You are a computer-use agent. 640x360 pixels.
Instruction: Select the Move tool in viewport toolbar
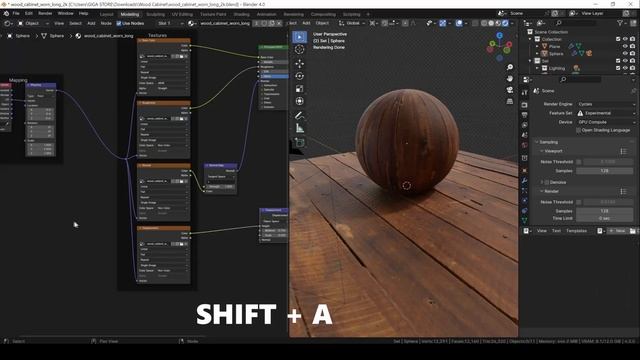tap(300, 63)
